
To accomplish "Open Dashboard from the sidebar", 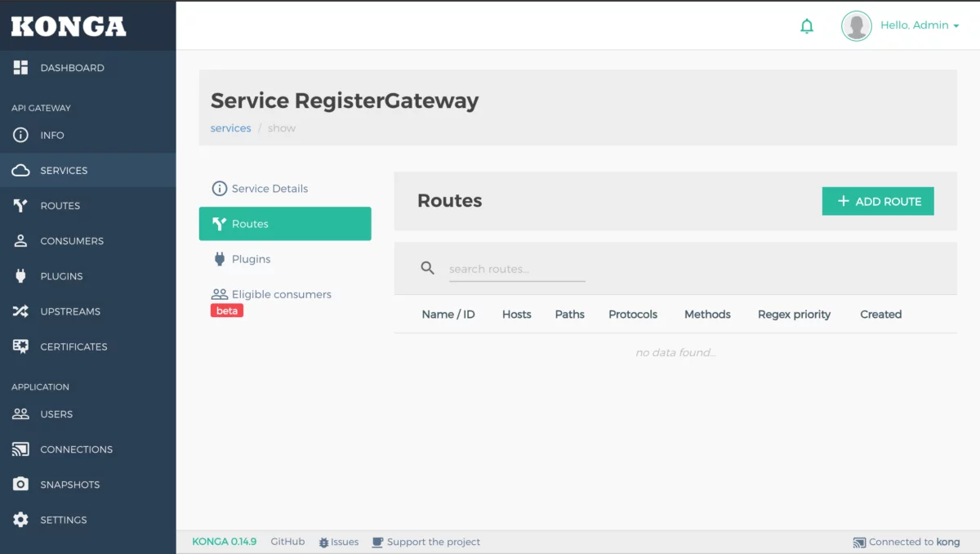I will tap(72, 68).
